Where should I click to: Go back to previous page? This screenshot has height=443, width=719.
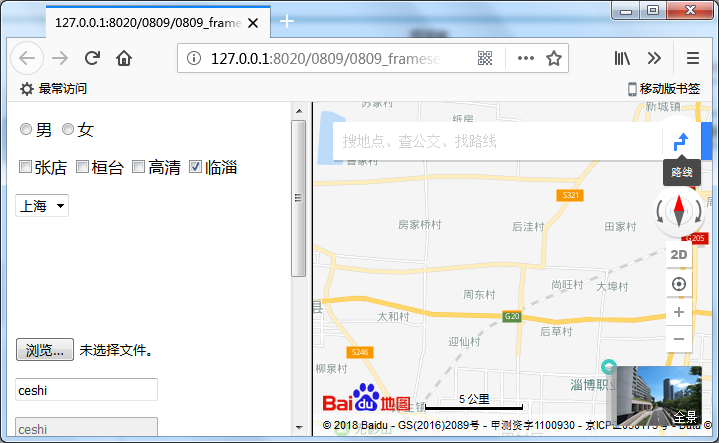27,58
